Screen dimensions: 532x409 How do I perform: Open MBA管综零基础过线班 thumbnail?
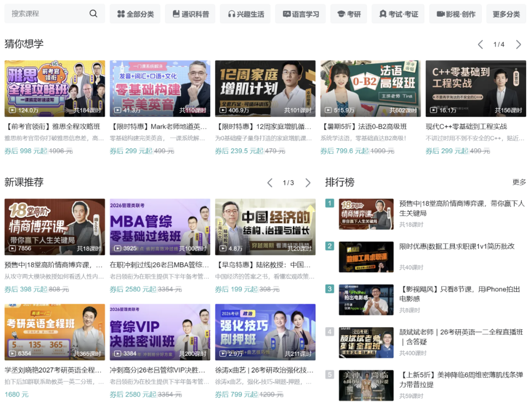pyautogui.click(x=160, y=227)
